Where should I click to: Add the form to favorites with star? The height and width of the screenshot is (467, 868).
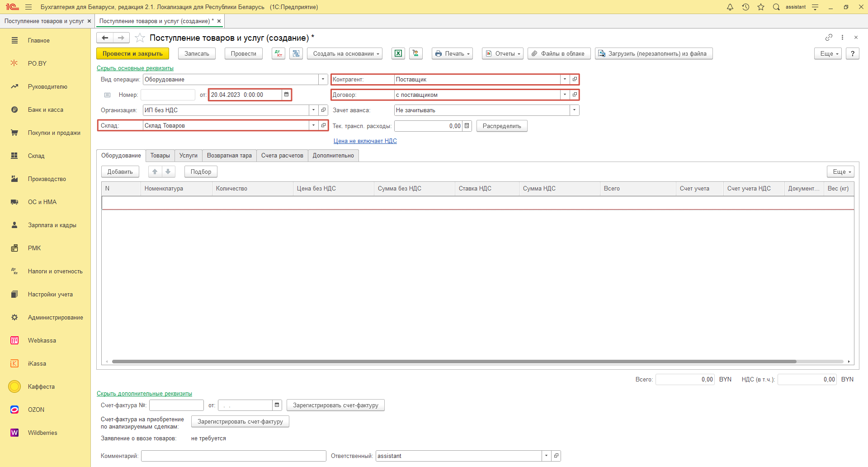(x=140, y=38)
